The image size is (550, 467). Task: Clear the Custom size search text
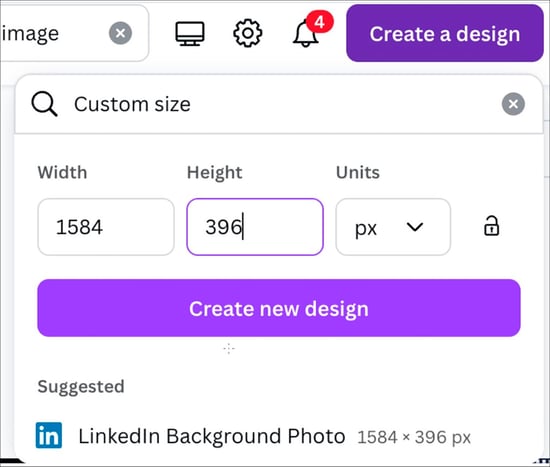[513, 104]
